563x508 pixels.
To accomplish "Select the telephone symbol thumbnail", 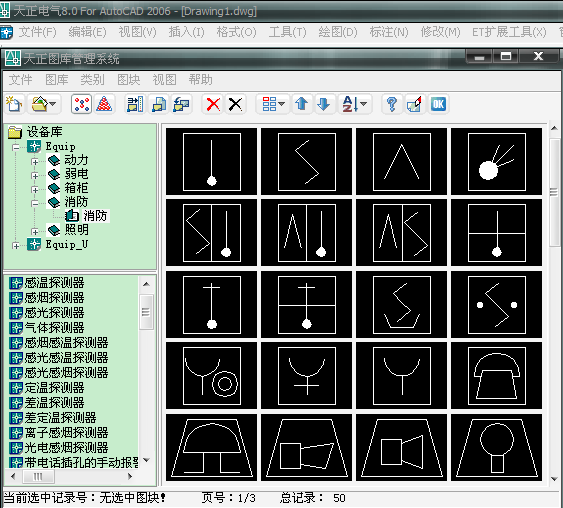I will [496, 376].
